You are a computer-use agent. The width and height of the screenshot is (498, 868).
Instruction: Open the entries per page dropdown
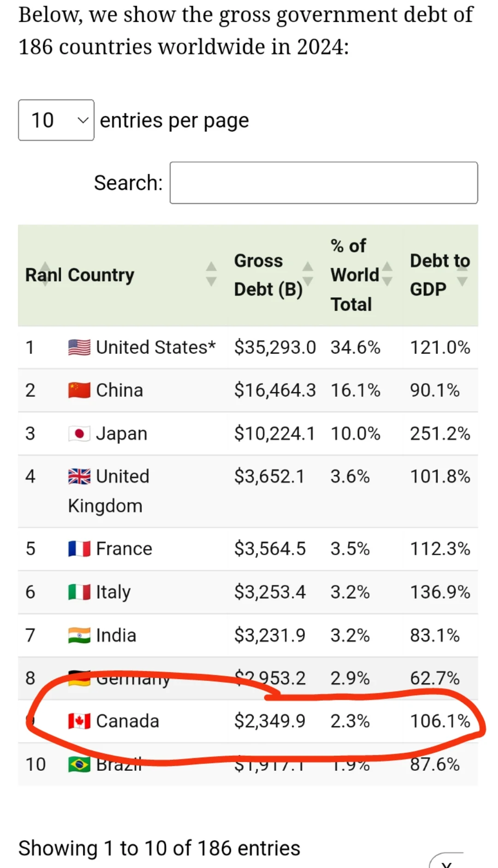56,120
